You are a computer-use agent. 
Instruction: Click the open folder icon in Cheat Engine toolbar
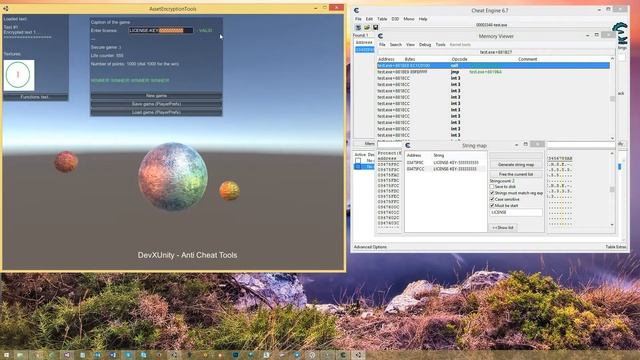367,27
